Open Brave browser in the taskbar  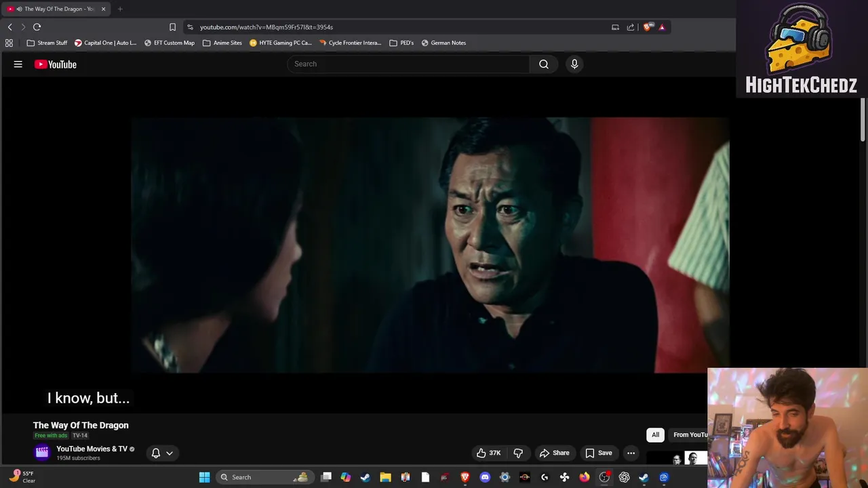click(465, 477)
